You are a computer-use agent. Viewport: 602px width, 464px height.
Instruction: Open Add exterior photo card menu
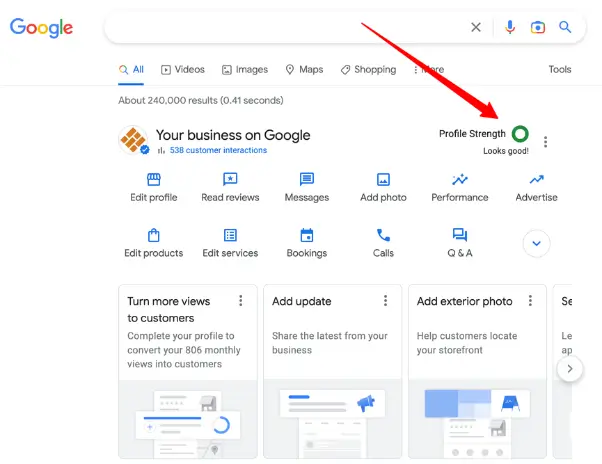[x=530, y=301]
